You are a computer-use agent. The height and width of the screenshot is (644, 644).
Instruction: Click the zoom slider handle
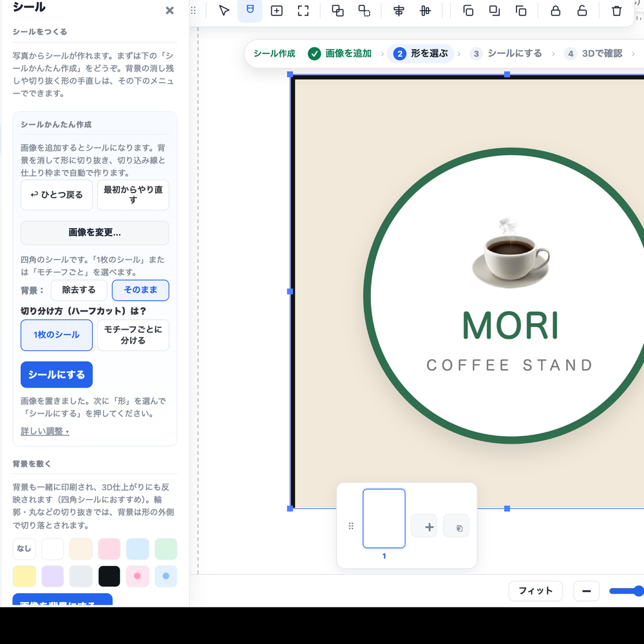point(638,591)
